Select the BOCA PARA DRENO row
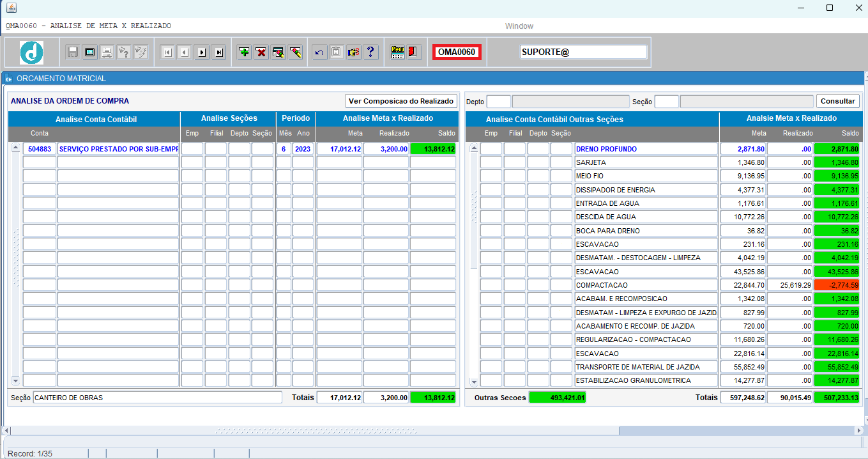This screenshot has height=459, width=868. click(x=646, y=231)
